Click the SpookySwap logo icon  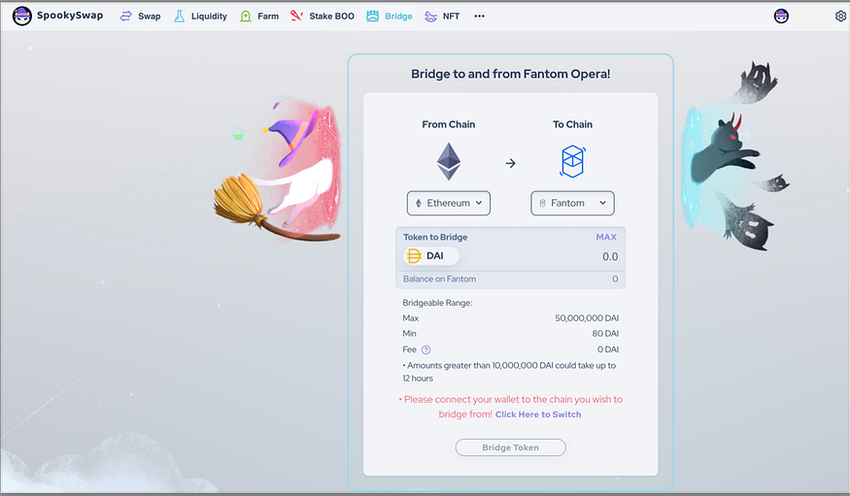pos(22,16)
